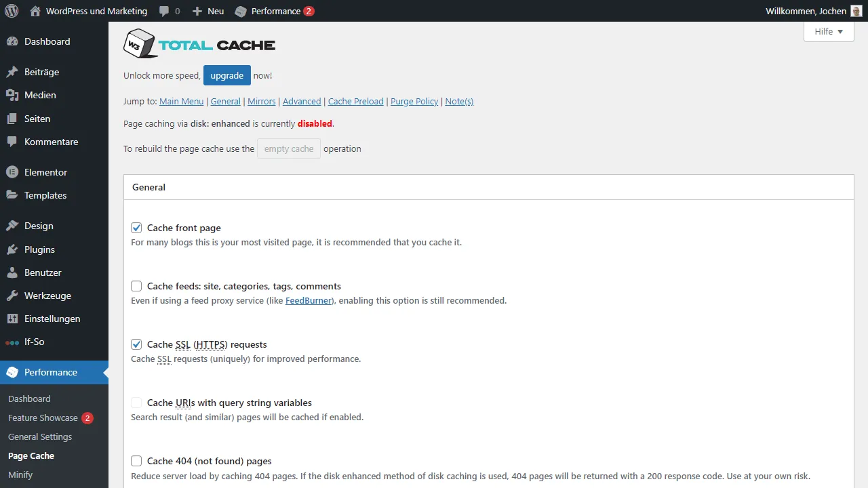Click the user avatar of Jochen
This screenshot has height=488, width=868.
pos(856,11)
